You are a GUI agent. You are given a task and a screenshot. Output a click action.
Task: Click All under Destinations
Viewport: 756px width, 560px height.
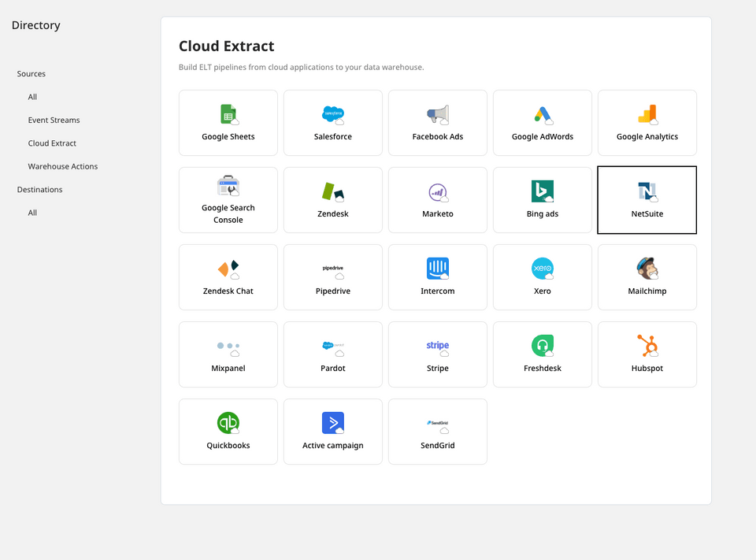pos(32,212)
